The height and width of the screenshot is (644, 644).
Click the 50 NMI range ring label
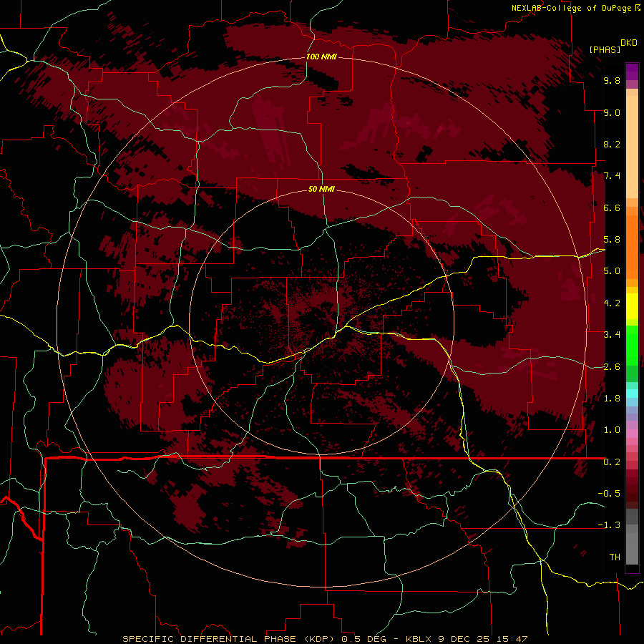coord(321,189)
